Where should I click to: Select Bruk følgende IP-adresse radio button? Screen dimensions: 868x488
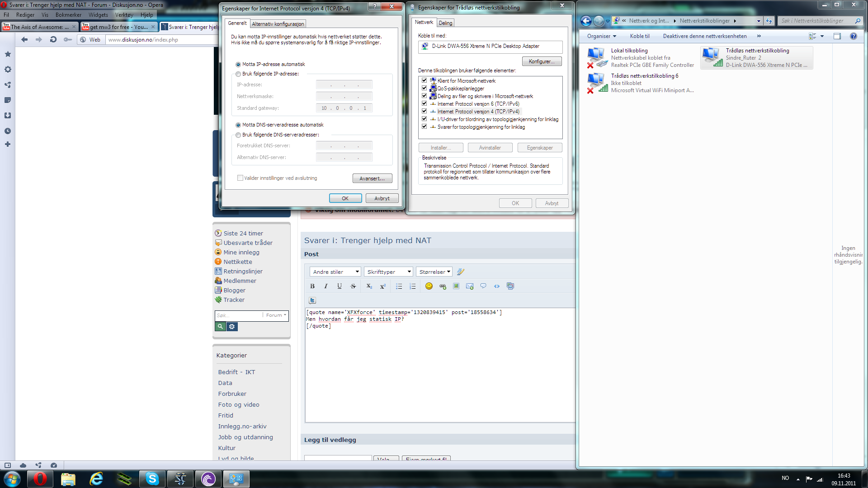pos(238,74)
